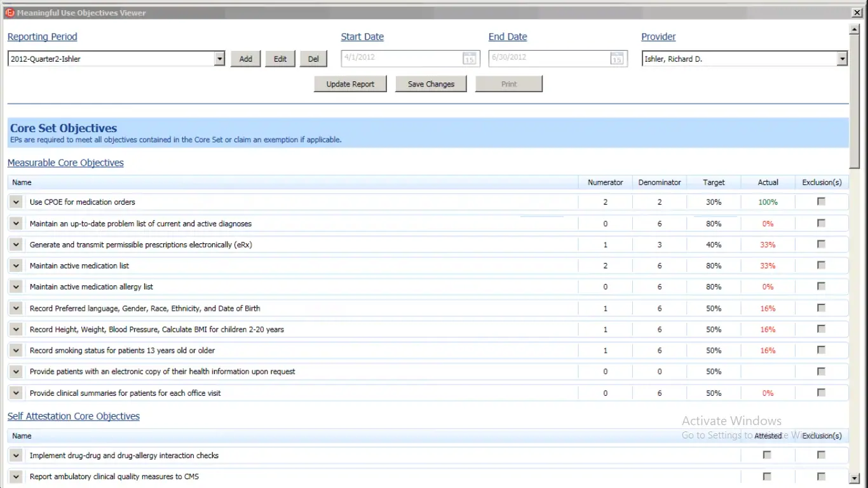
Task: Expand the eRx prescriptions objective row
Action: pyautogui.click(x=15, y=244)
